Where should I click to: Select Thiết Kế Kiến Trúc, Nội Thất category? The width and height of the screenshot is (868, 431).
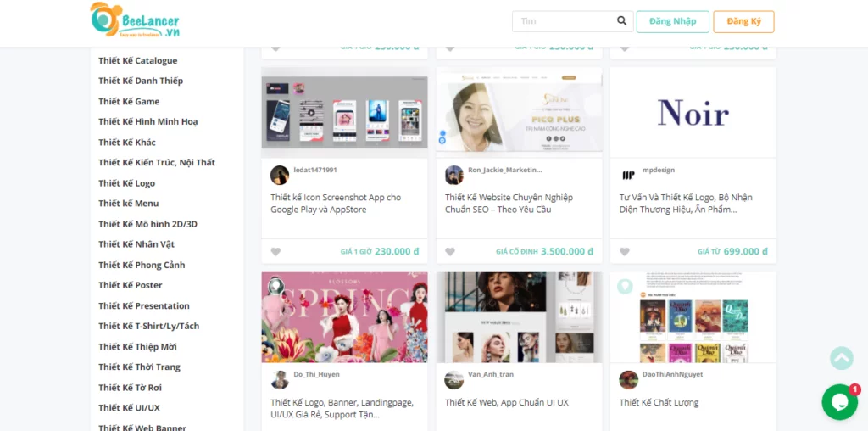point(157,163)
